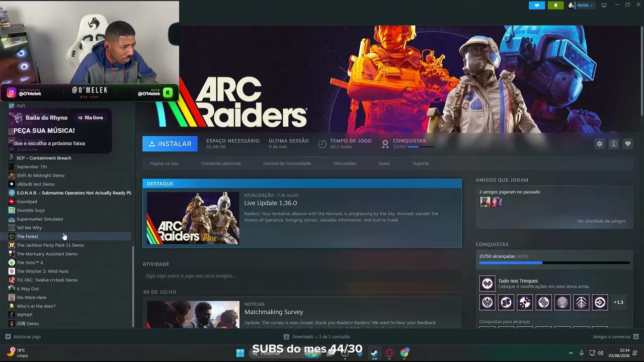Click the seventh achievement icon in the unlocked row
This screenshot has height=362, width=644.
[x=600, y=302]
